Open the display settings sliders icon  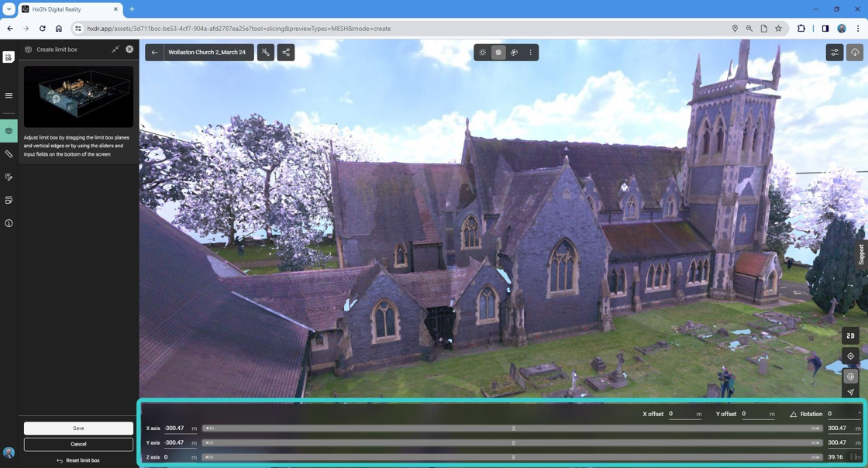(x=835, y=53)
